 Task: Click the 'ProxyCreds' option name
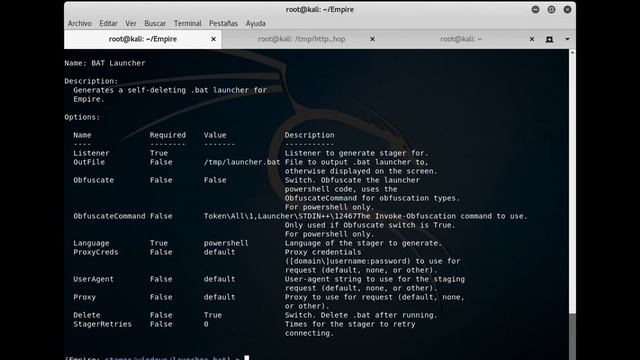pos(96,252)
